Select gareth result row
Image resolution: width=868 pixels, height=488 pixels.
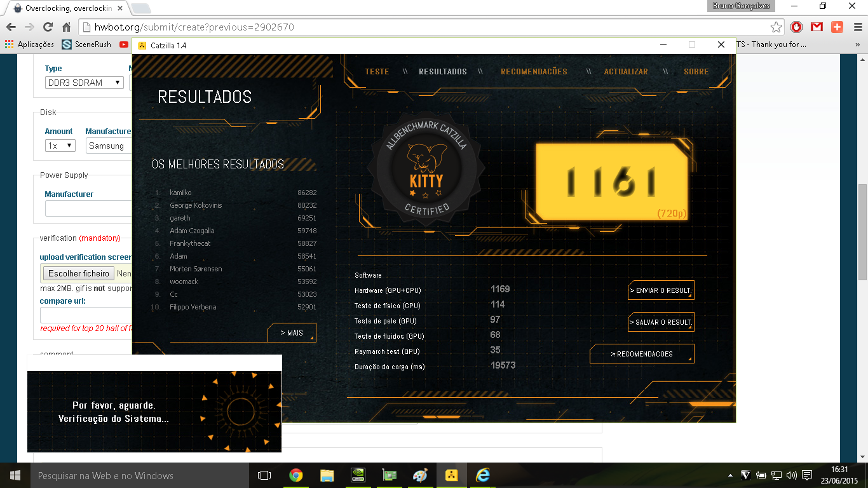point(234,218)
